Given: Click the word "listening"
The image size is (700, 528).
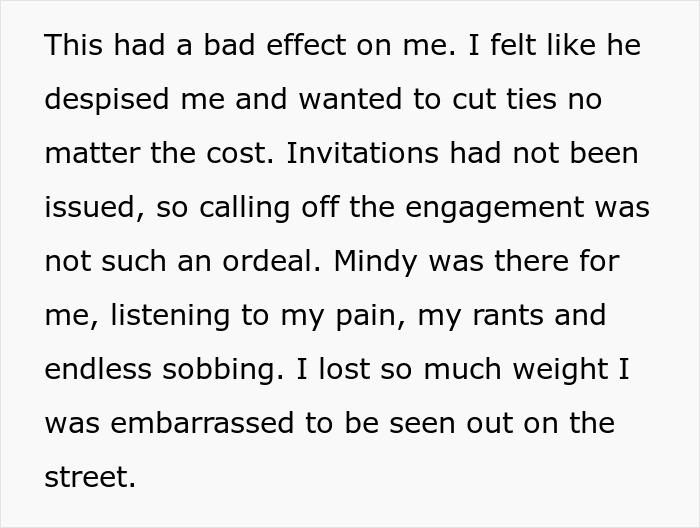Looking at the screenshot, I should click(174, 316).
